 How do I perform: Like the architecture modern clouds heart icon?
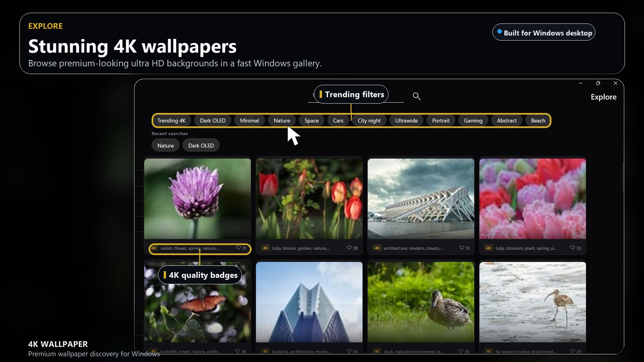[462, 248]
